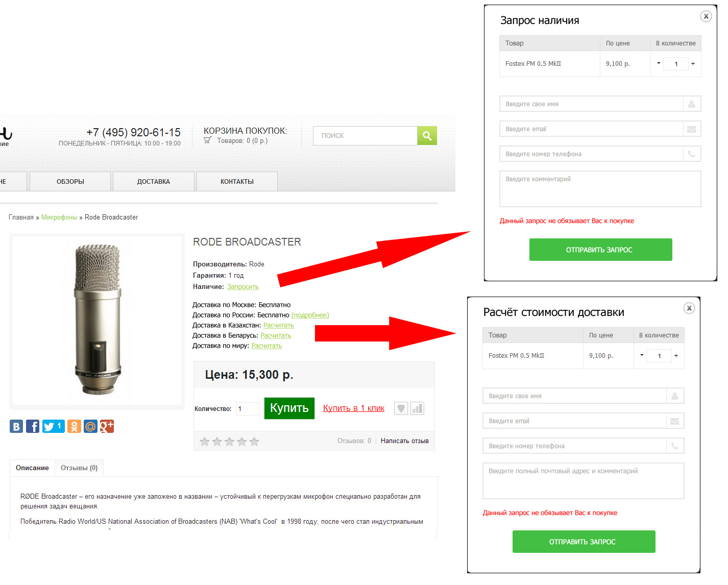Screen dimensions: 728x585
Task: Share on Facebook icon
Action: (x=33, y=426)
